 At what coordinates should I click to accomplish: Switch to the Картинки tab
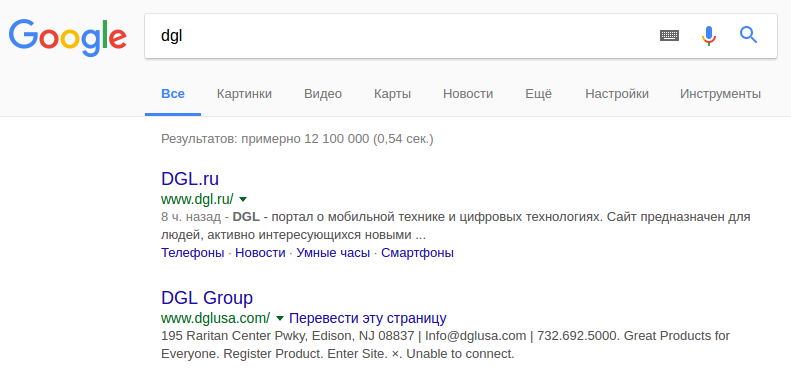[244, 94]
